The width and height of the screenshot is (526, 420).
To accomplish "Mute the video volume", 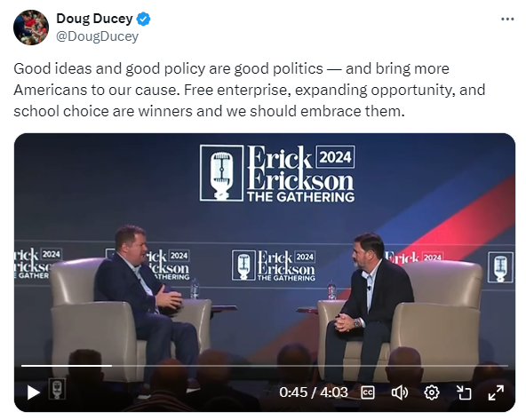I will tap(400, 392).
